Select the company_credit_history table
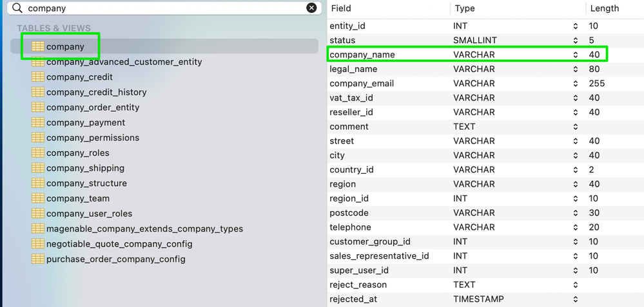Image resolution: width=644 pixels, height=307 pixels. [96, 92]
